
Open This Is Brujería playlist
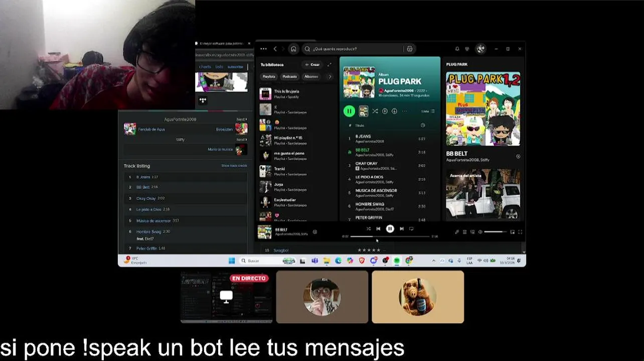pyautogui.click(x=296, y=94)
